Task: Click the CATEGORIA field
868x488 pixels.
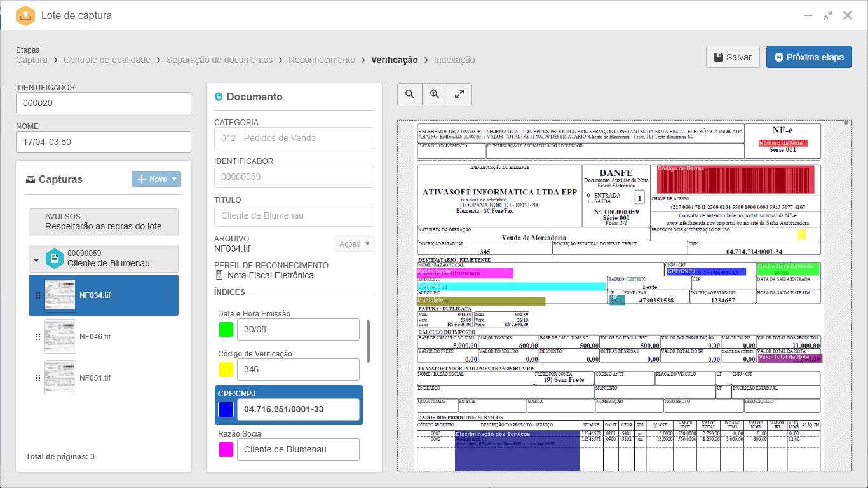Action: coord(294,138)
